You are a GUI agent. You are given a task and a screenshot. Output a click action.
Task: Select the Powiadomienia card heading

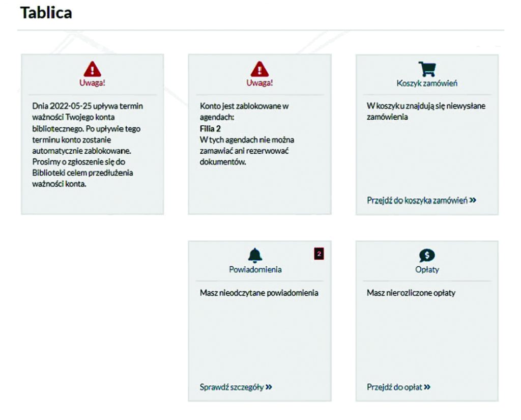click(255, 269)
